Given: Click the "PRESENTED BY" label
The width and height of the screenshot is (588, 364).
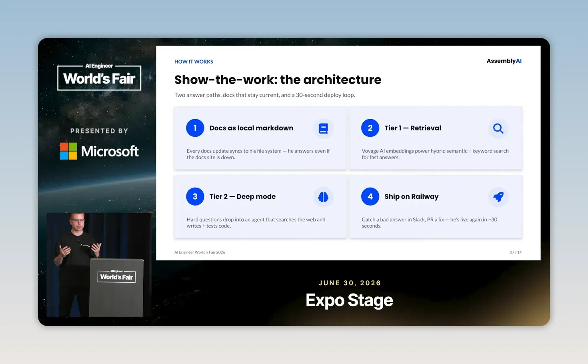Looking at the screenshot, I should 99,131.
